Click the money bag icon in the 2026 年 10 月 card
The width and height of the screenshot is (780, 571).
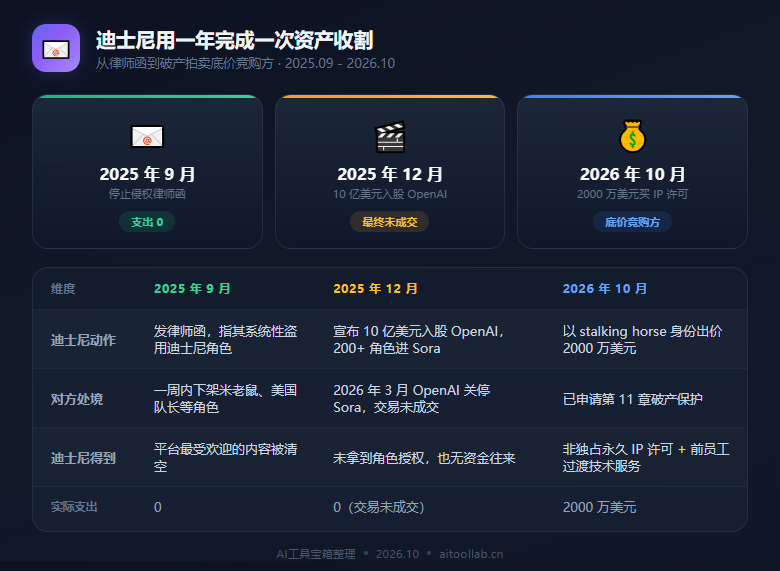[632, 136]
